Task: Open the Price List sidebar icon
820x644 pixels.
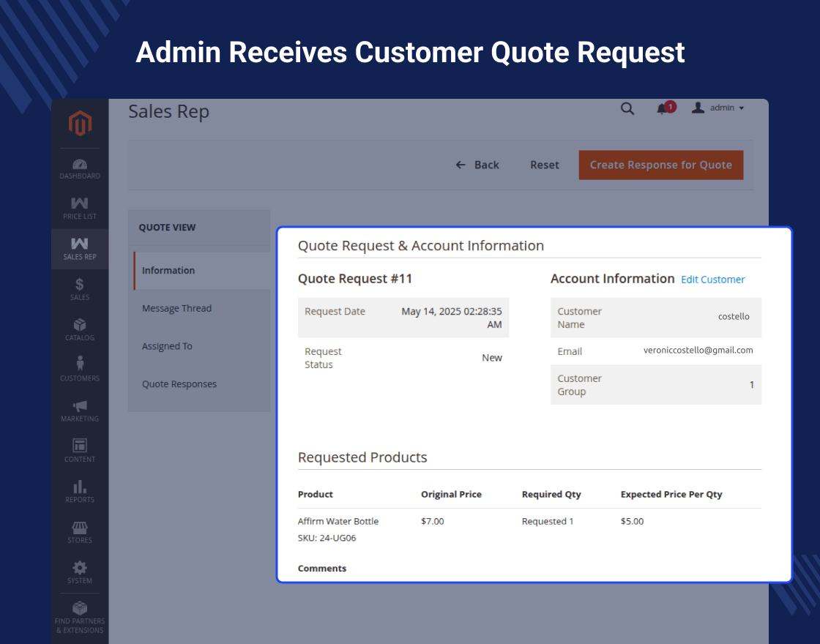Action: (80, 204)
